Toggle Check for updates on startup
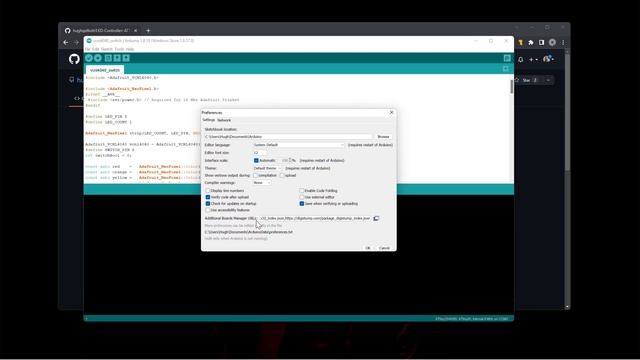 coord(208,204)
